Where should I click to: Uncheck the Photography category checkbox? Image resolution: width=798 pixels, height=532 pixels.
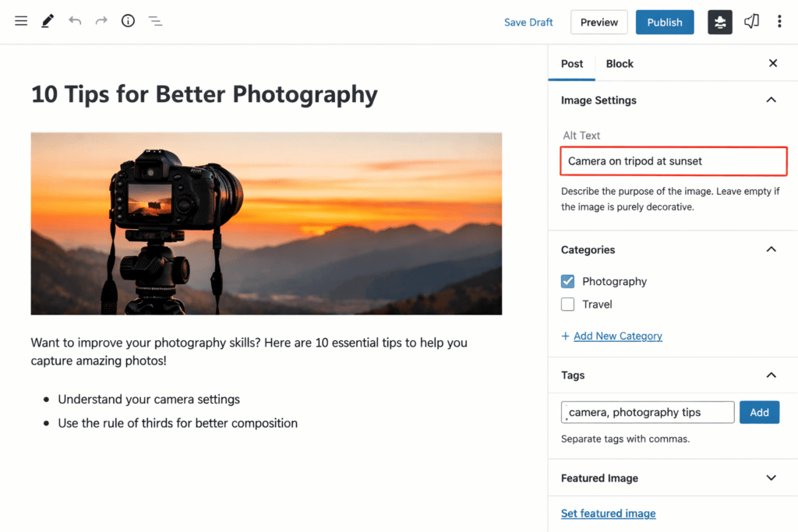pos(568,281)
